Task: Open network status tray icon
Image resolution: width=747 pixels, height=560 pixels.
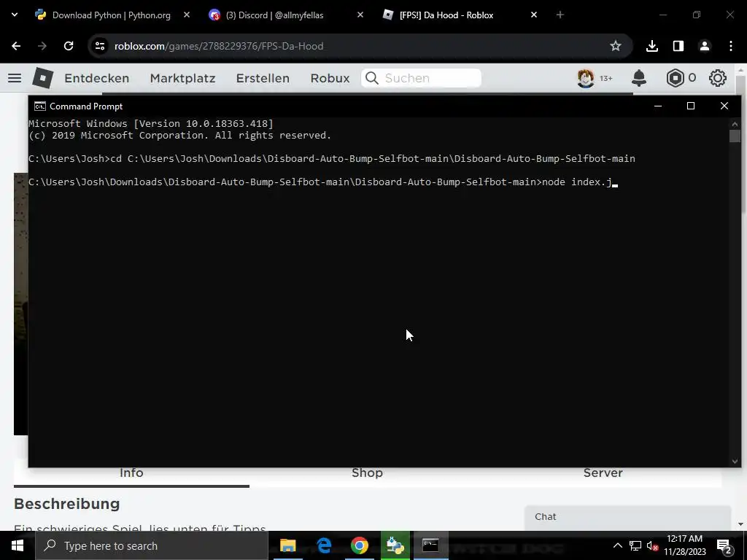Action: pos(635,545)
